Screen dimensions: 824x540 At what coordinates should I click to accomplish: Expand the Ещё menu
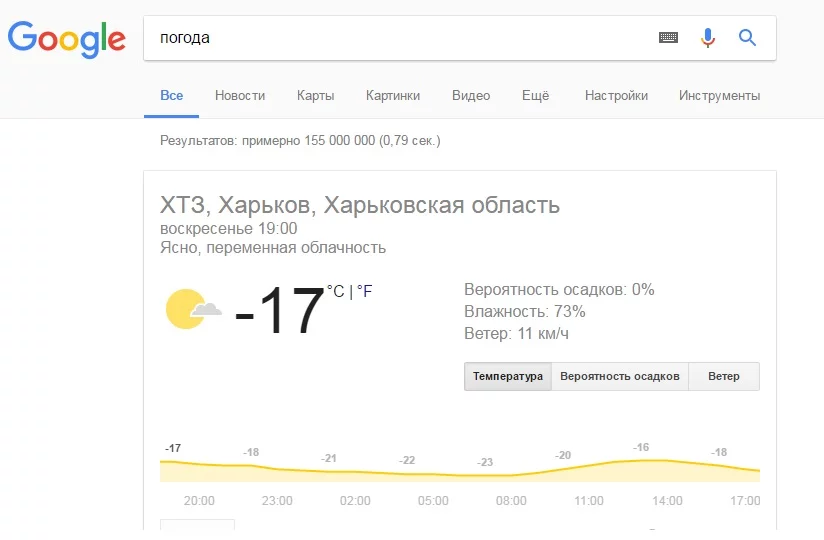[x=536, y=96]
